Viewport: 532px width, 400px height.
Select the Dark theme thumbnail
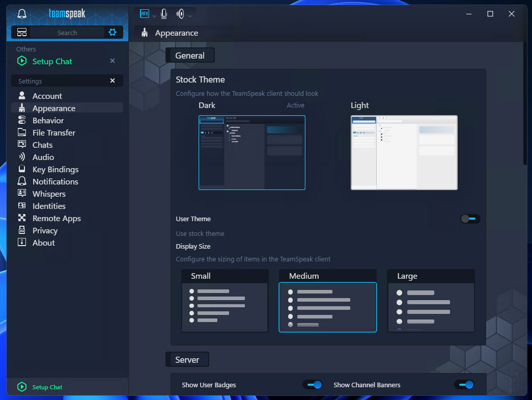coord(252,152)
